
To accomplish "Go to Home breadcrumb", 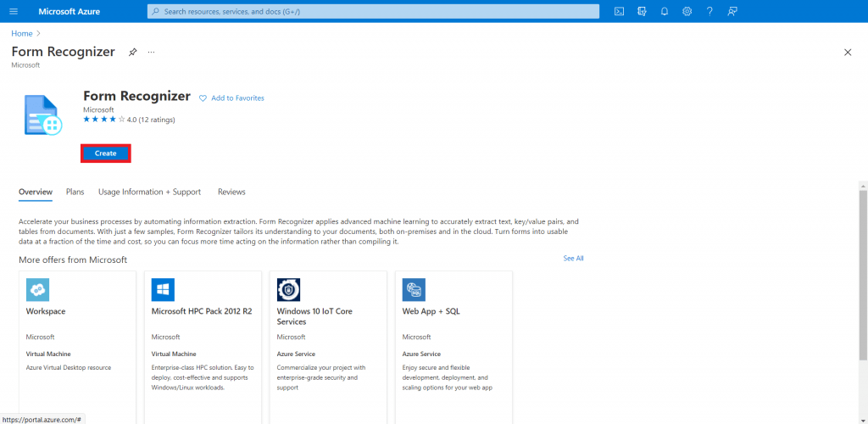I will click(x=21, y=33).
